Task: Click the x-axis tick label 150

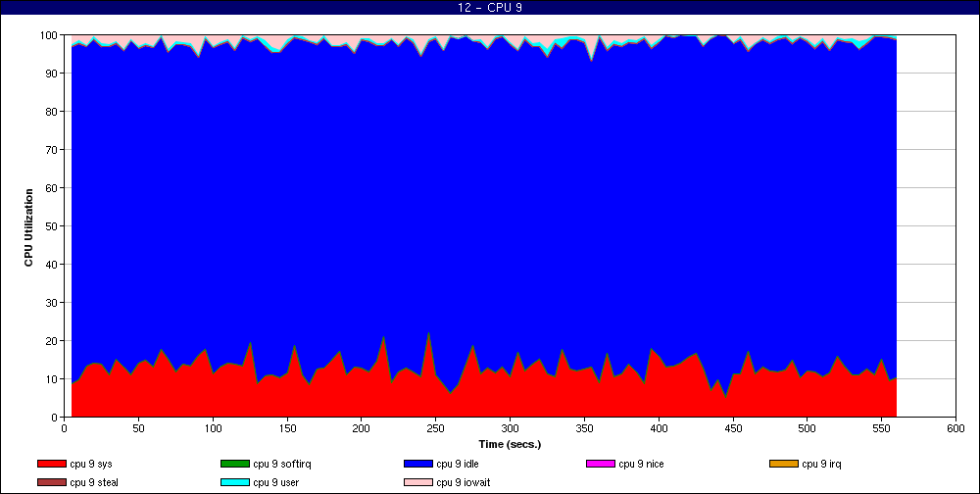Action: pos(287,429)
